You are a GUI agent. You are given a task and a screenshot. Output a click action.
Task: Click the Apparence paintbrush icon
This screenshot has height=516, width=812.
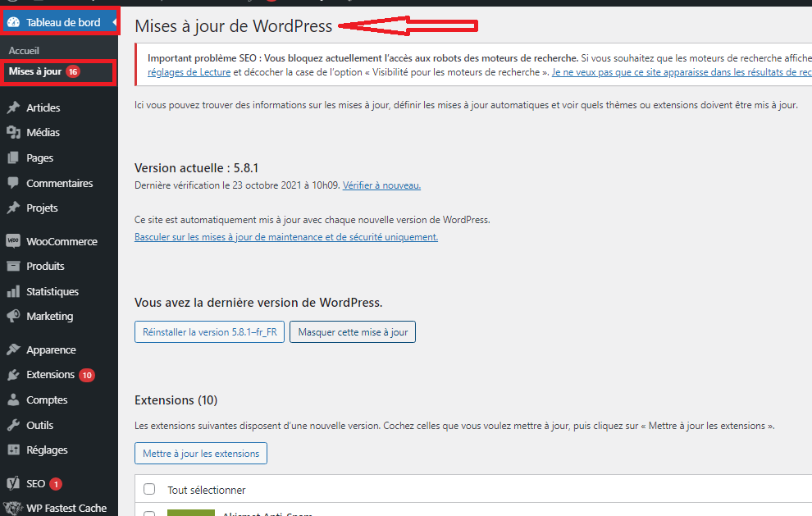tap(13, 349)
